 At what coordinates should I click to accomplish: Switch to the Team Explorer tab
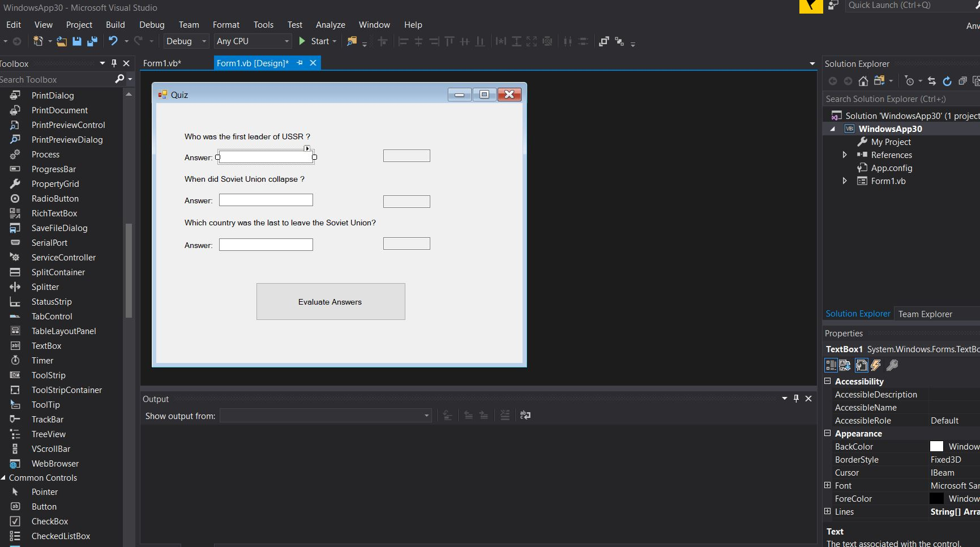[925, 314]
